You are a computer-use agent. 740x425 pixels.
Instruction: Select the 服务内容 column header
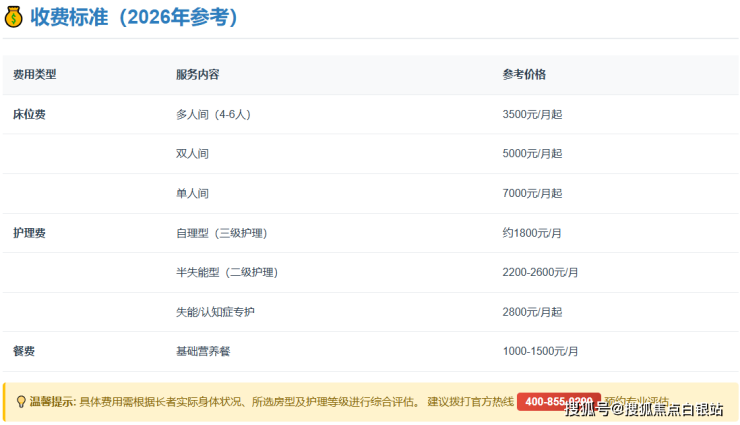click(197, 75)
